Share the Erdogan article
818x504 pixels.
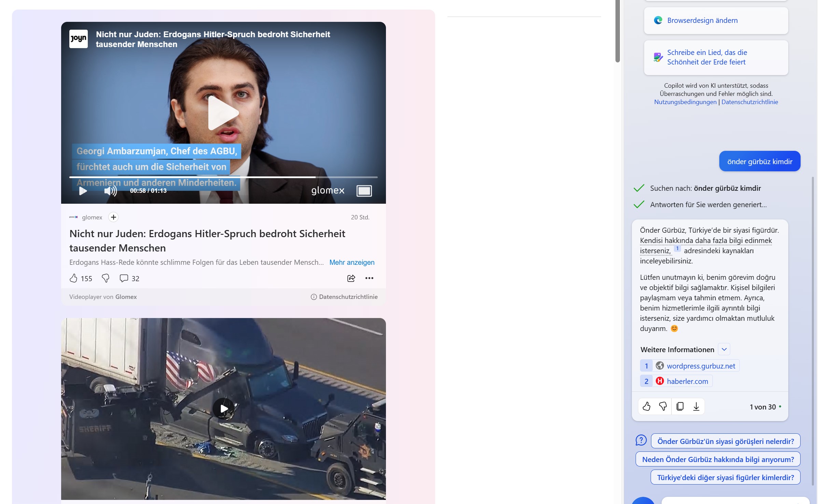351,278
